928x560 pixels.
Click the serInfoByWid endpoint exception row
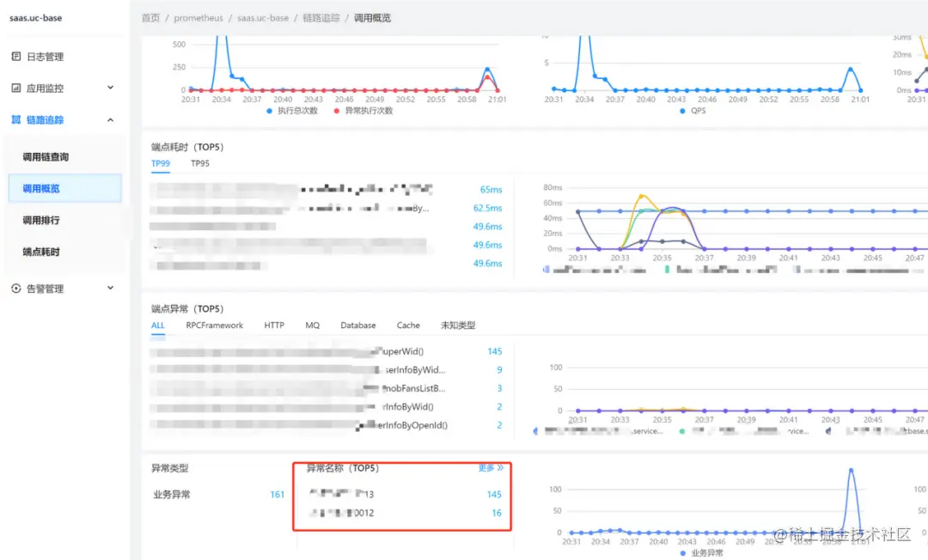point(326,369)
